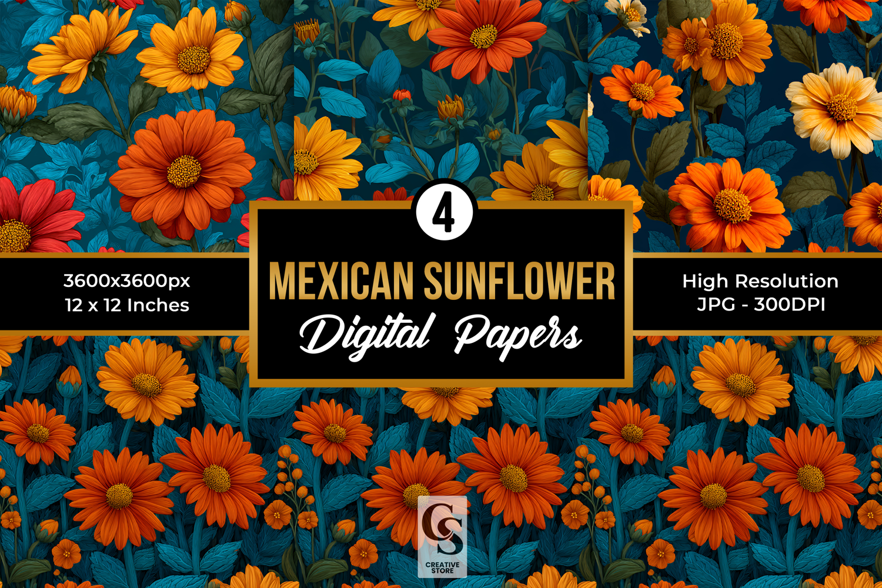Select the gold "MEXICAN SUNFLOWER" title
Screen dimensions: 882x588
tap(442, 281)
